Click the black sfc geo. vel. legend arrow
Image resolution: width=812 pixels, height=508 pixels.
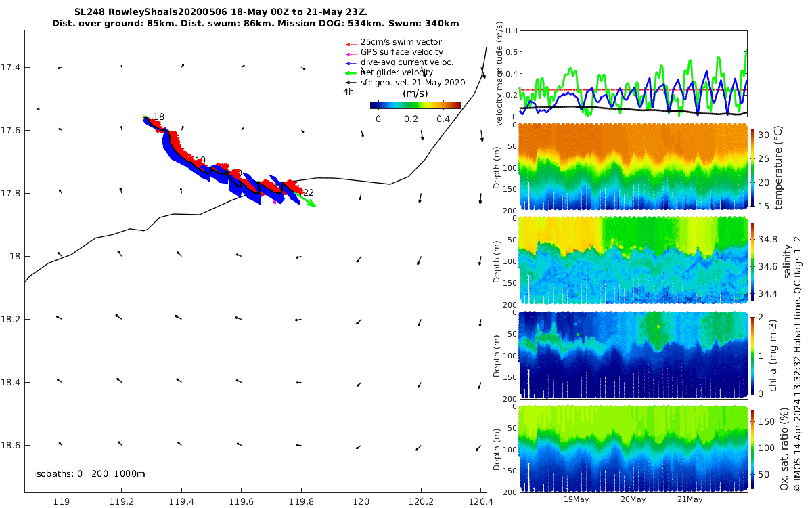click(351, 83)
